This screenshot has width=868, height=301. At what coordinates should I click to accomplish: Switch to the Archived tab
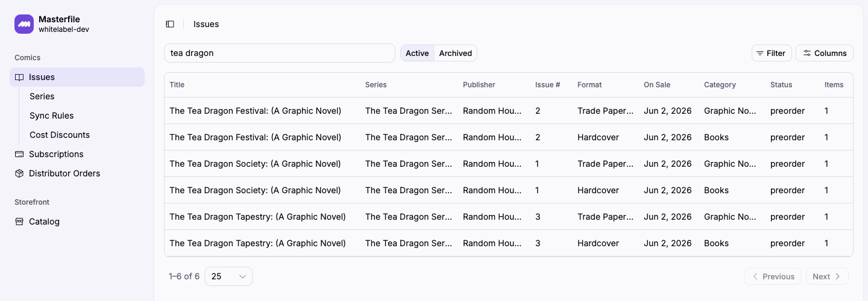pyautogui.click(x=456, y=53)
